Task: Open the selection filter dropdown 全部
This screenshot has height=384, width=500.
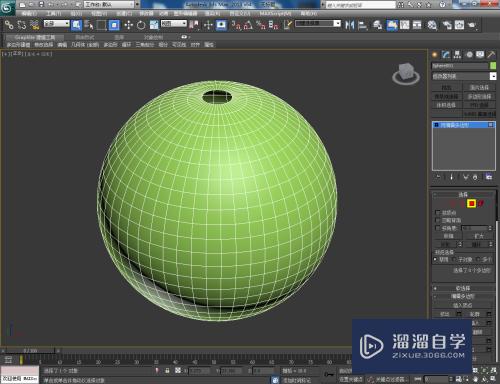Action: tap(56, 23)
